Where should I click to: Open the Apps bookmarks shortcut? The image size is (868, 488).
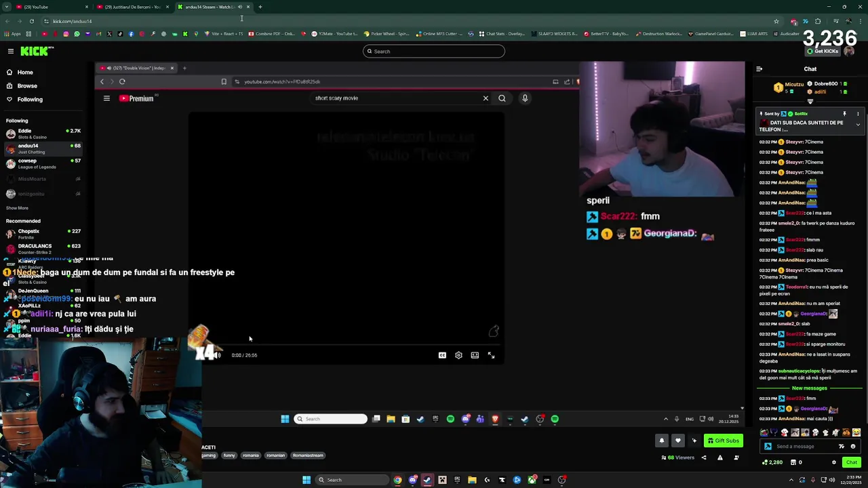(x=12, y=34)
